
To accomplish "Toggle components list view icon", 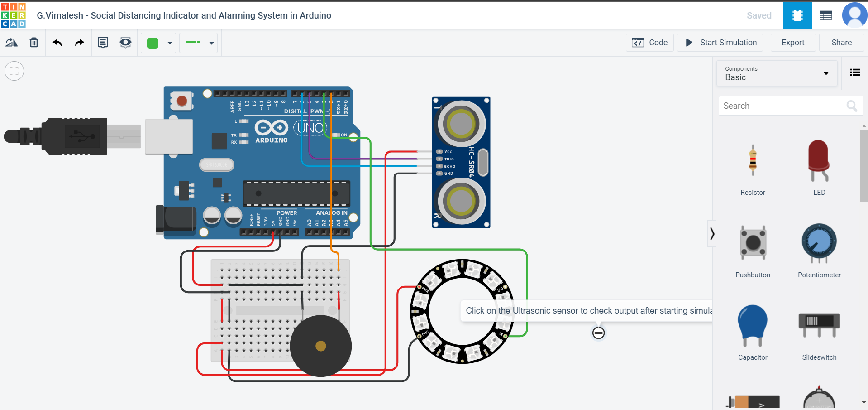I will (x=855, y=72).
